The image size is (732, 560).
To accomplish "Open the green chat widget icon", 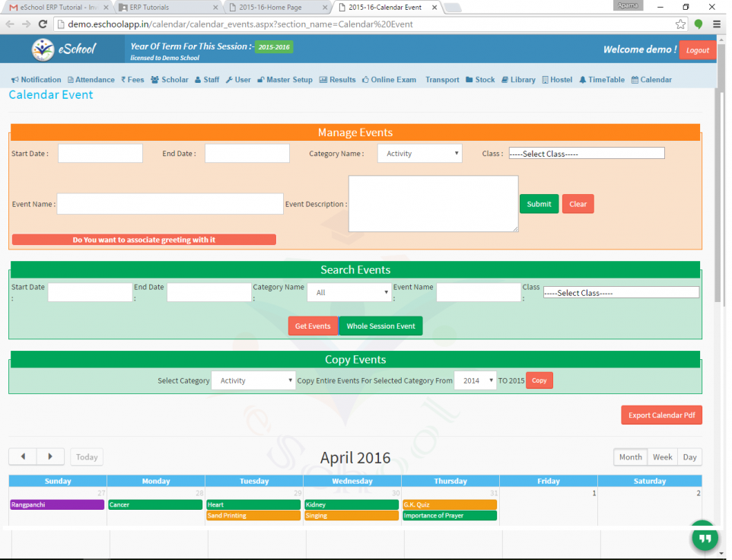I will (x=705, y=538).
